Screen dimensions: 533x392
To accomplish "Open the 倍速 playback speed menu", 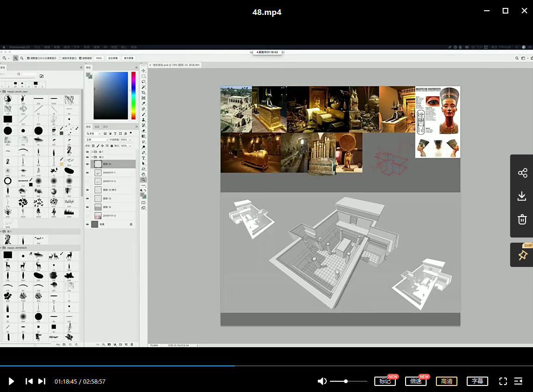I will point(416,381).
